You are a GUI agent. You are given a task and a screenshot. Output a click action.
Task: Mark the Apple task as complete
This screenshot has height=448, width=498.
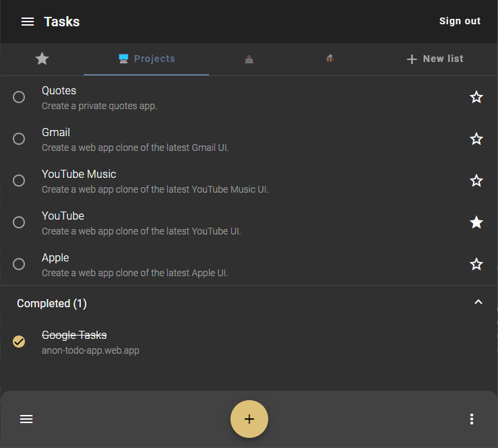(19, 264)
